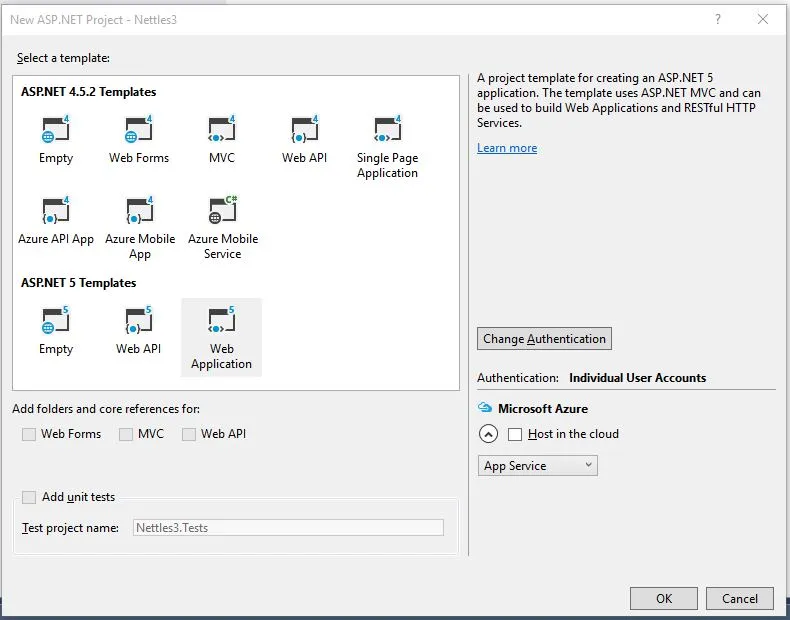Choose the Azure API App template icon

(55, 210)
